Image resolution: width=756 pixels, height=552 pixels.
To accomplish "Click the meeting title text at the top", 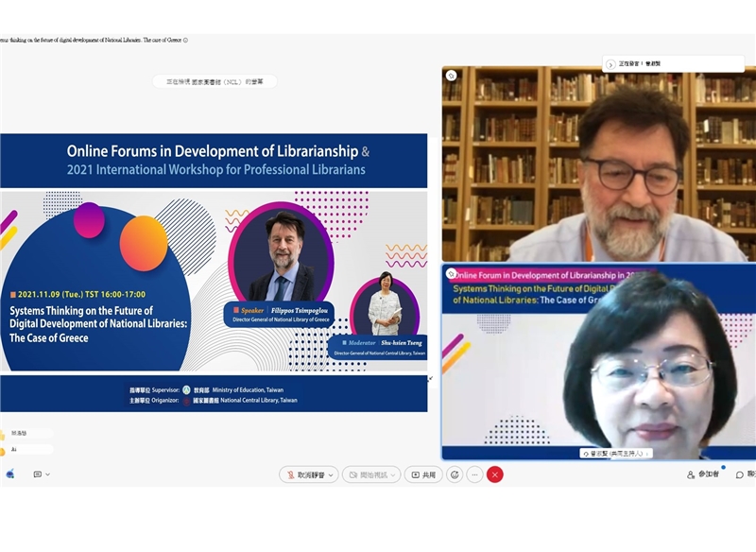I will click(91, 41).
